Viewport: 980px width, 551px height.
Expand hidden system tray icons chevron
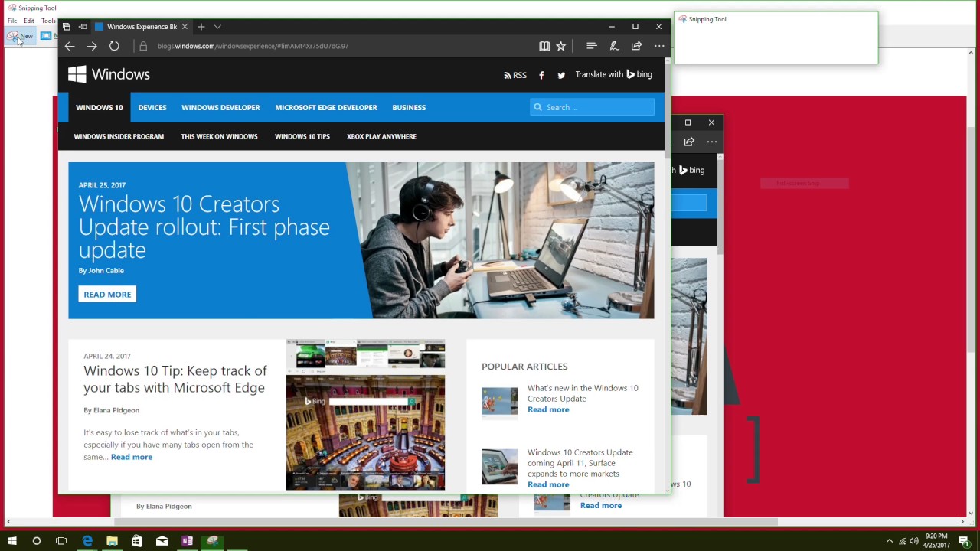pyautogui.click(x=889, y=541)
